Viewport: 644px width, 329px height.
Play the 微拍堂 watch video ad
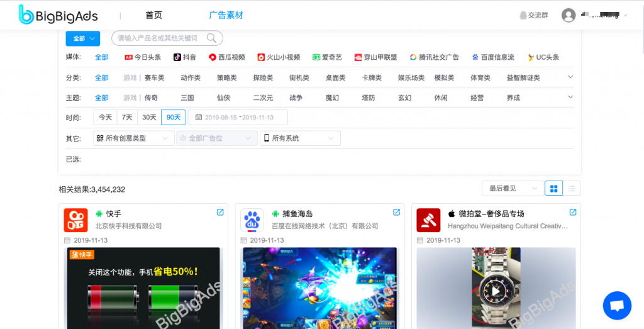pyautogui.click(x=496, y=291)
